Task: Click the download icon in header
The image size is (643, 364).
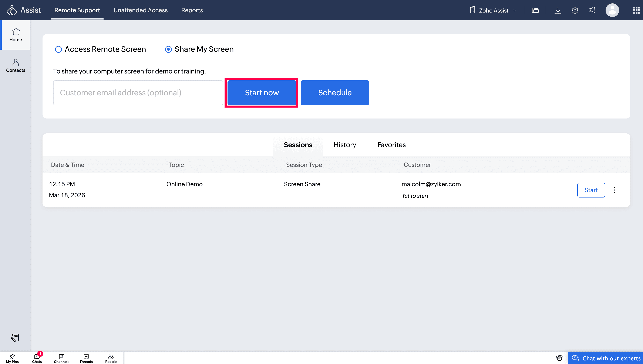Action: coord(558,10)
